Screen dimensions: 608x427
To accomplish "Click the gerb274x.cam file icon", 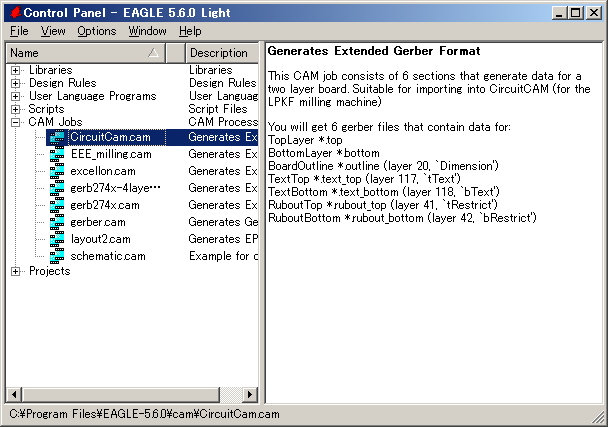I will click(57, 205).
